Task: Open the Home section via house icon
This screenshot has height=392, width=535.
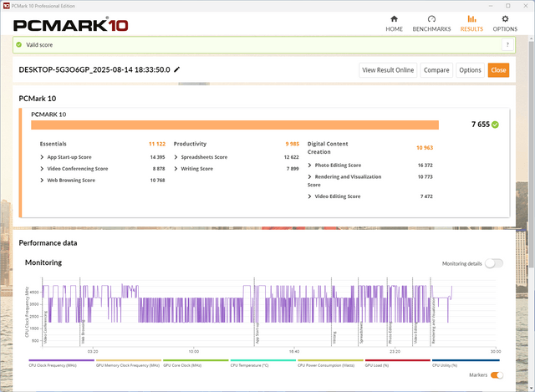Action: (394, 18)
